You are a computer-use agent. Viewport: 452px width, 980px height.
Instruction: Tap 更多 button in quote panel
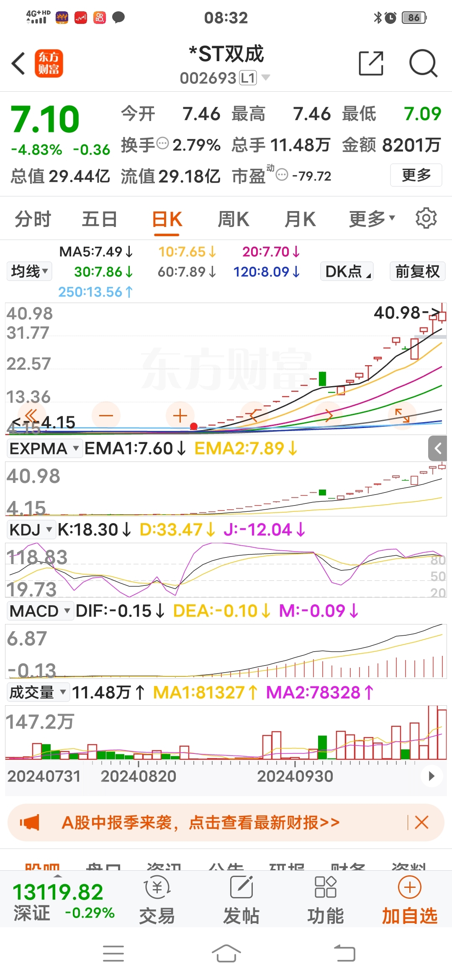[416, 175]
